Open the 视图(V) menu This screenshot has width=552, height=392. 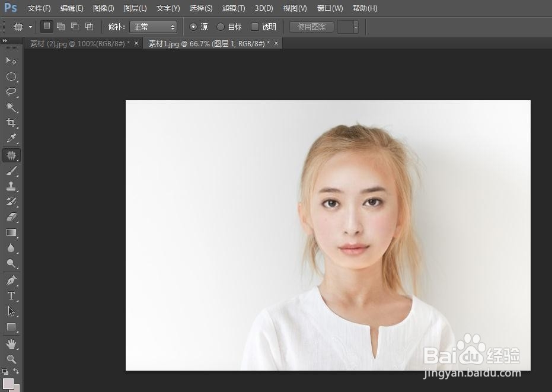coord(295,8)
